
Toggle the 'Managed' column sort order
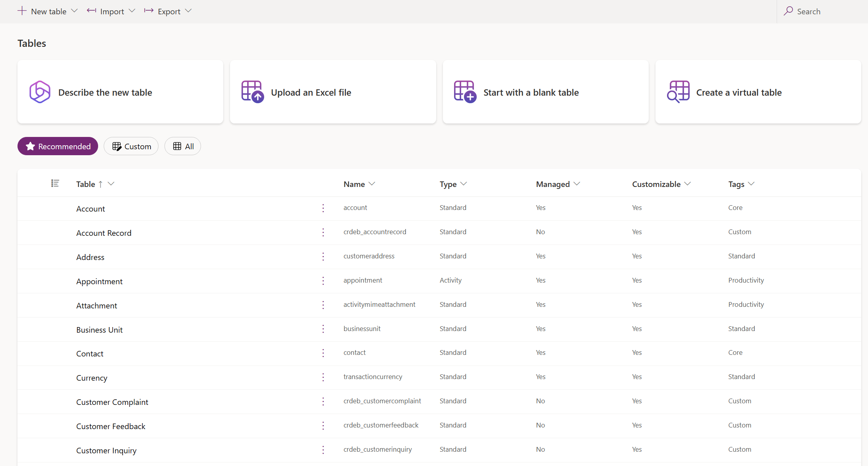(552, 184)
